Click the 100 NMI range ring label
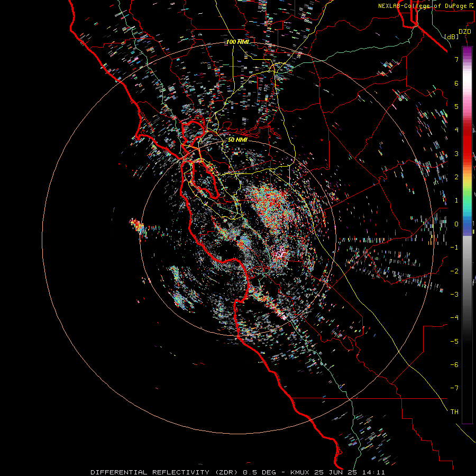 tap(237, 42)
